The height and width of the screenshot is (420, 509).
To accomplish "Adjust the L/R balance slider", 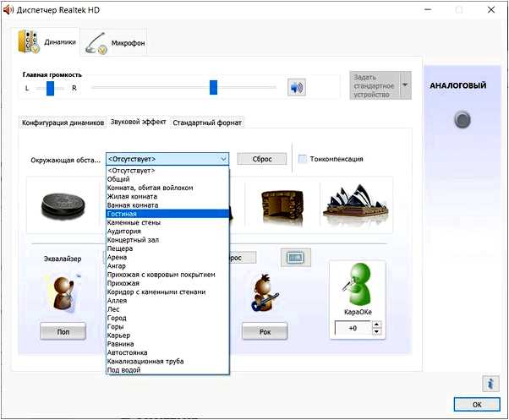I will pos(50,88).
